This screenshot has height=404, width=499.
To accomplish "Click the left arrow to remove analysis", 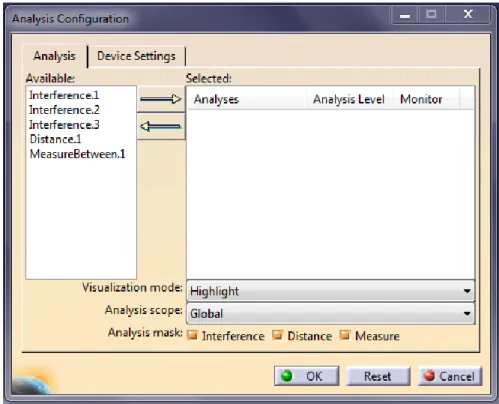I will coord(161,126).
